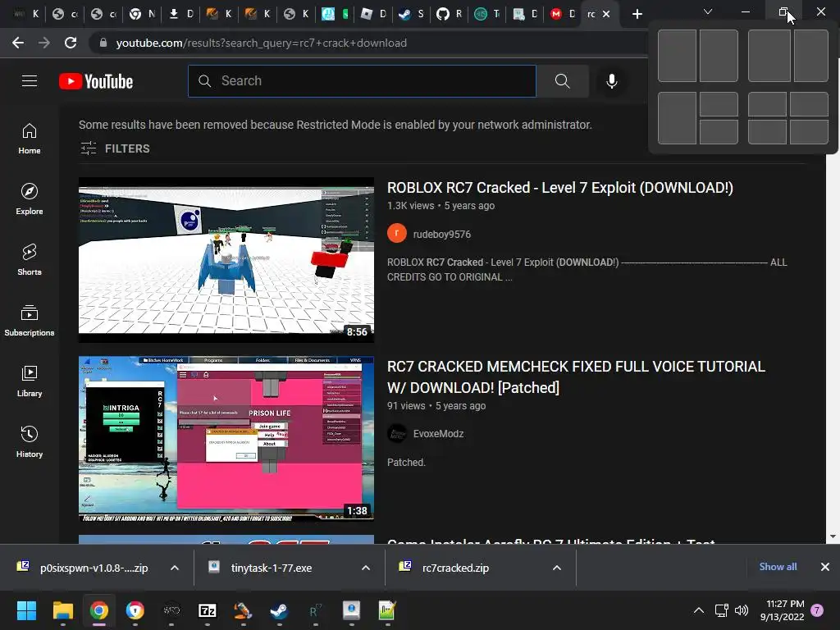Image resolution: width=840 pixels, height=630 pixels.
Task: Switch to the Steam tab
Action: pyautogui.click(x=412, y=14)
